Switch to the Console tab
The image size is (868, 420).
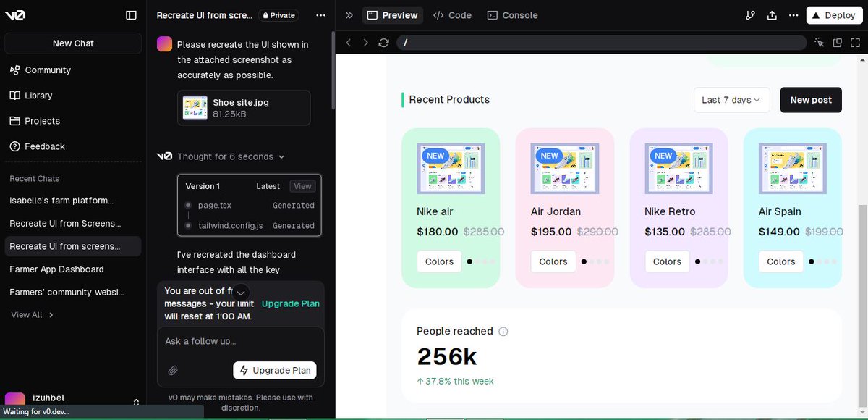click(x=512, y=15)
